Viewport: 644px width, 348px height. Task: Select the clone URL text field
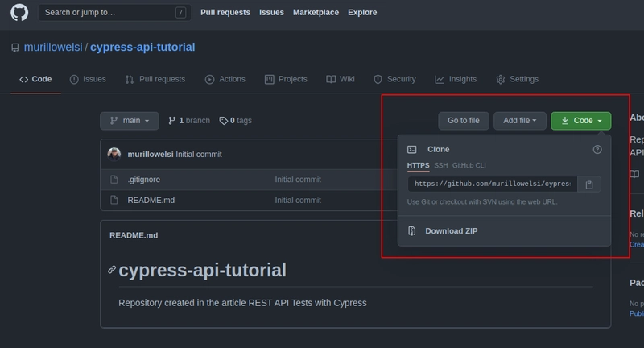(493, 184)
